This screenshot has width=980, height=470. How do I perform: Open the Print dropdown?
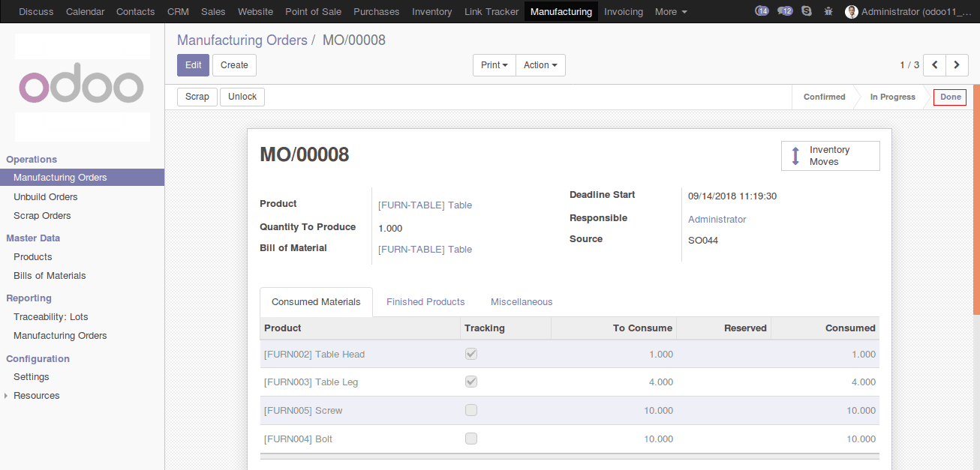coord(494,65)
